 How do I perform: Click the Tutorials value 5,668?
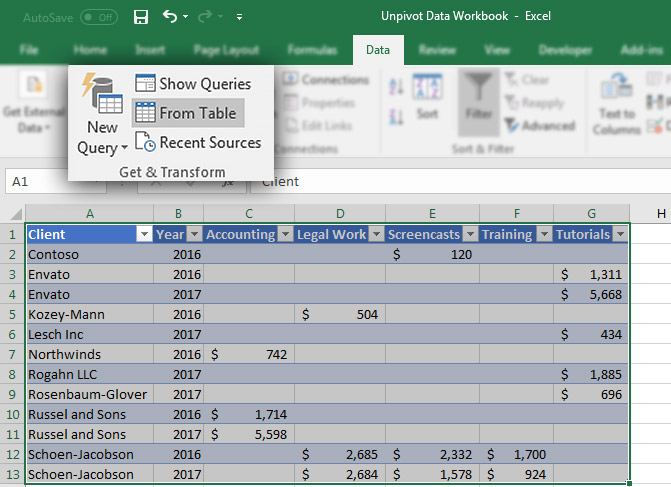click(x=591, y=294)
